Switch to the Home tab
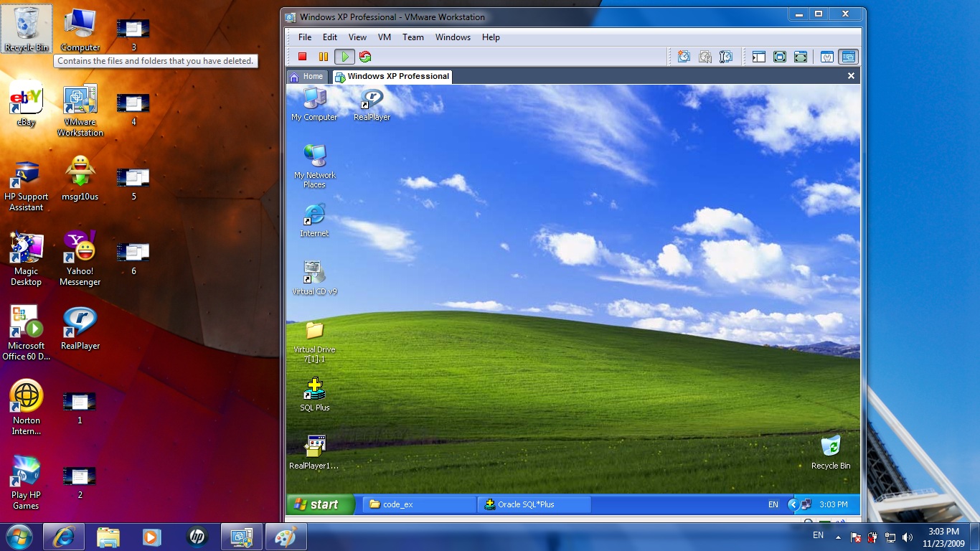Screen dimensions: 980x551 click(x=306, y=76)
